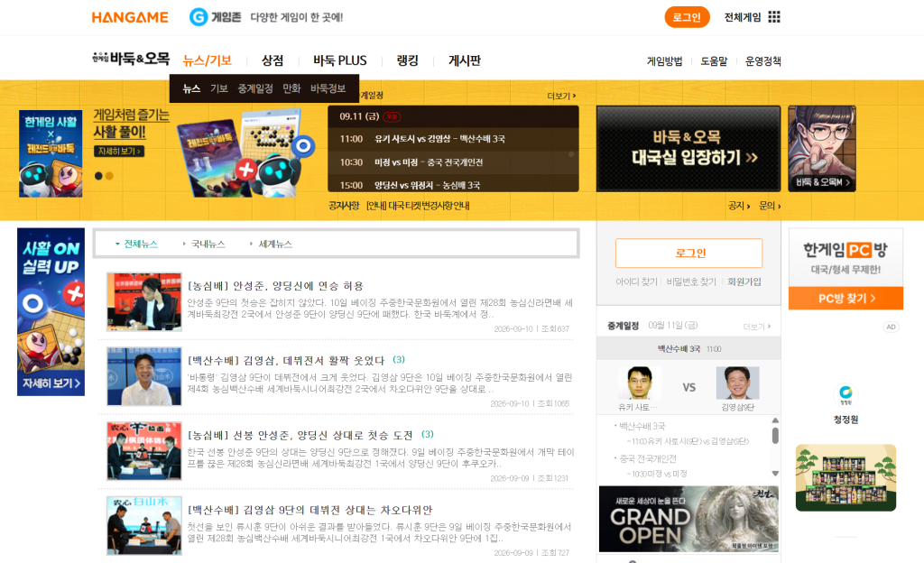924x563 pixels.
Task: Click 더보기 above the schedule box
Action: [561, 96]
